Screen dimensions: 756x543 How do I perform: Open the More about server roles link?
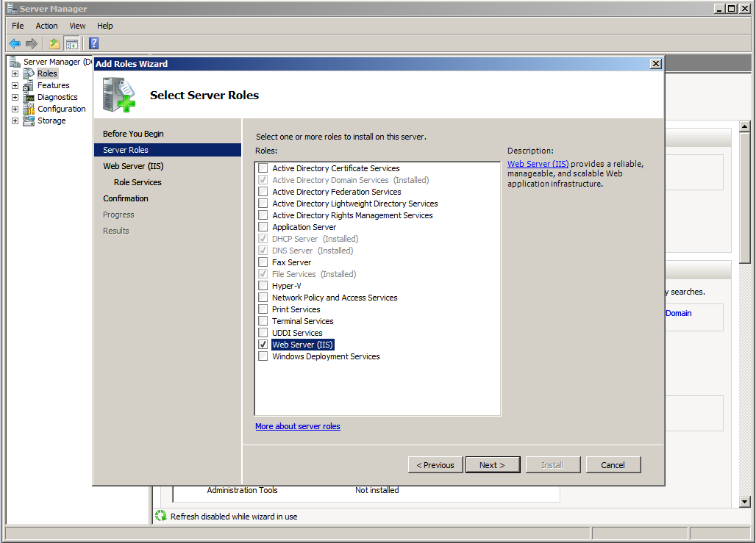click(x=298, y=426)
